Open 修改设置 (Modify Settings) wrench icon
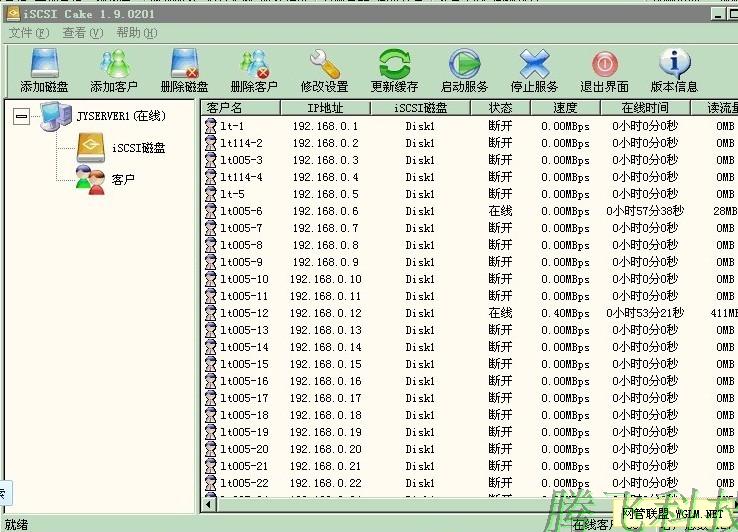 pos(324,63)
